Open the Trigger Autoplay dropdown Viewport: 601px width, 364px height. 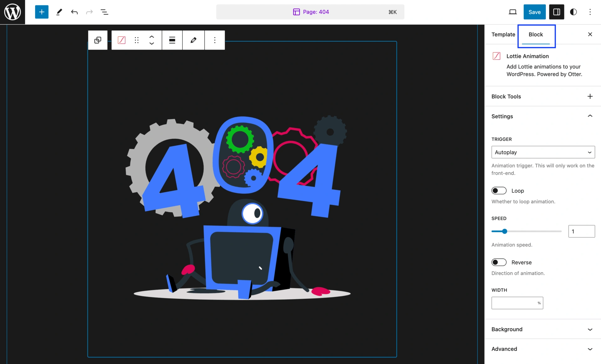(543, 152)
